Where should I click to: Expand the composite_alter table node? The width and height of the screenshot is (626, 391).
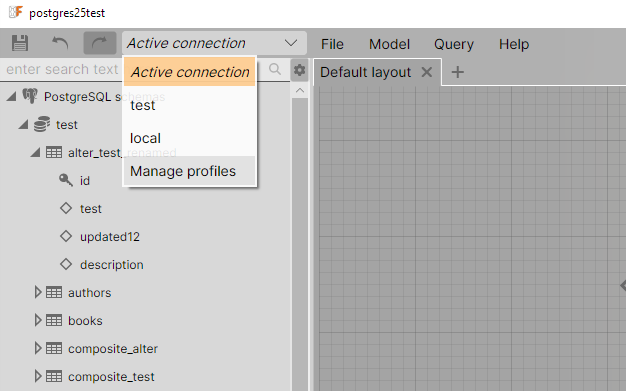click(x=38, y=348)
